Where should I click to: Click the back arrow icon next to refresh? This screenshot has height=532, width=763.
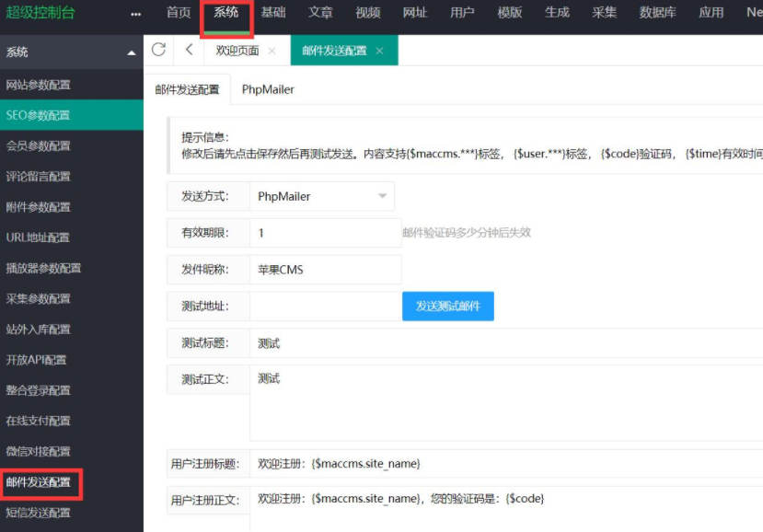pyautogui.click(x=189, y=51)
